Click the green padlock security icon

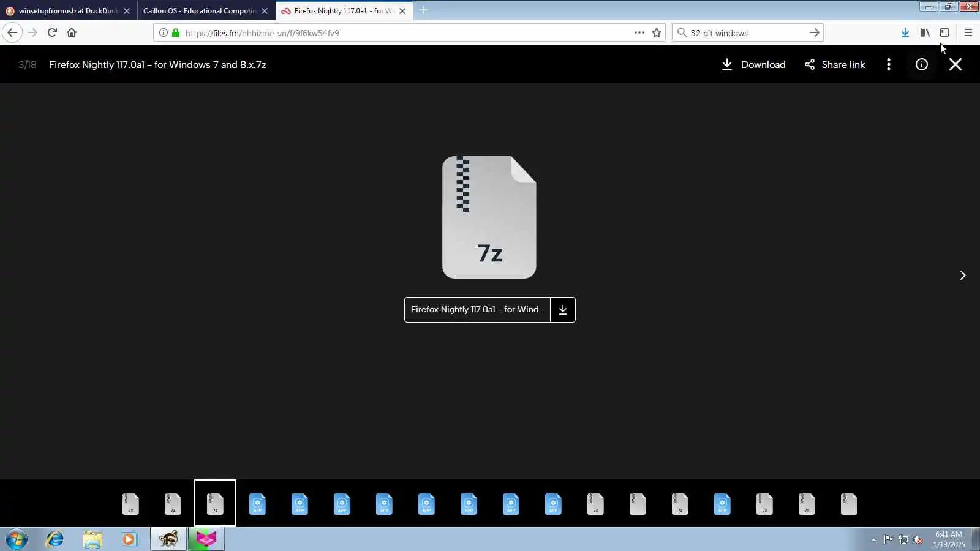(176, 32)
